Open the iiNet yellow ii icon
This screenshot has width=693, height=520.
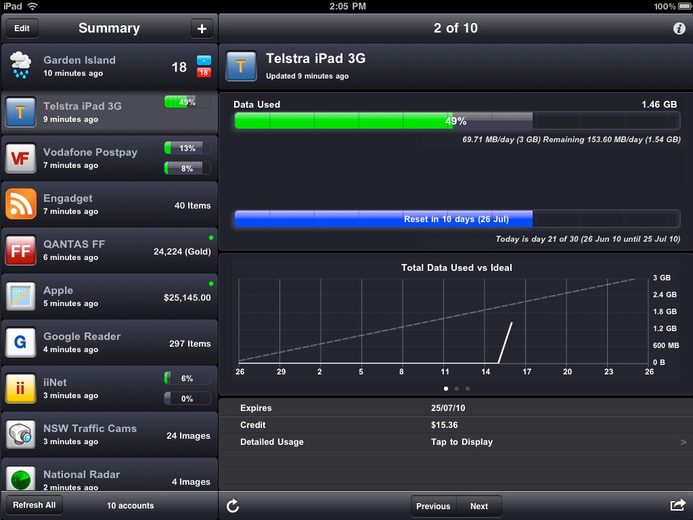pyautogui.click(x=20, y=388)
